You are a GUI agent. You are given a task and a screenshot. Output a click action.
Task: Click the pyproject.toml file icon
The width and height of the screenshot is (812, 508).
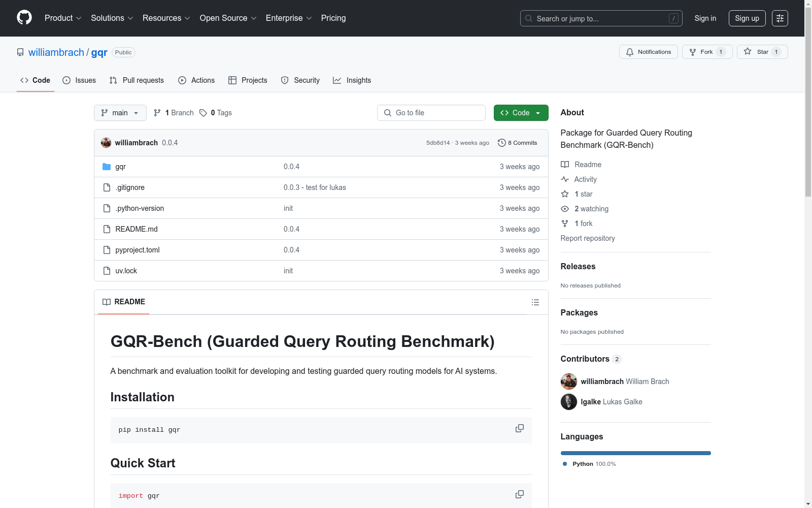pos(107,250)
